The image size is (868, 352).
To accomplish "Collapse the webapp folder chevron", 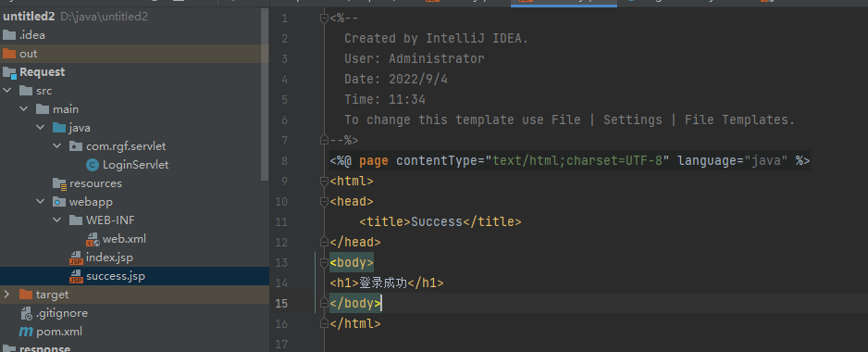I will point(40,202).
